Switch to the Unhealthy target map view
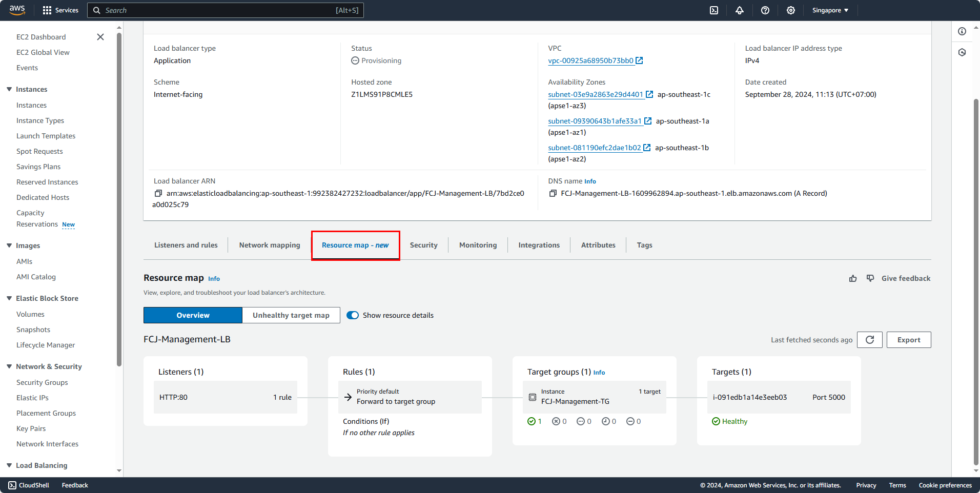Image resolution: width=980 pixels, height=493 pixels. 291,315
